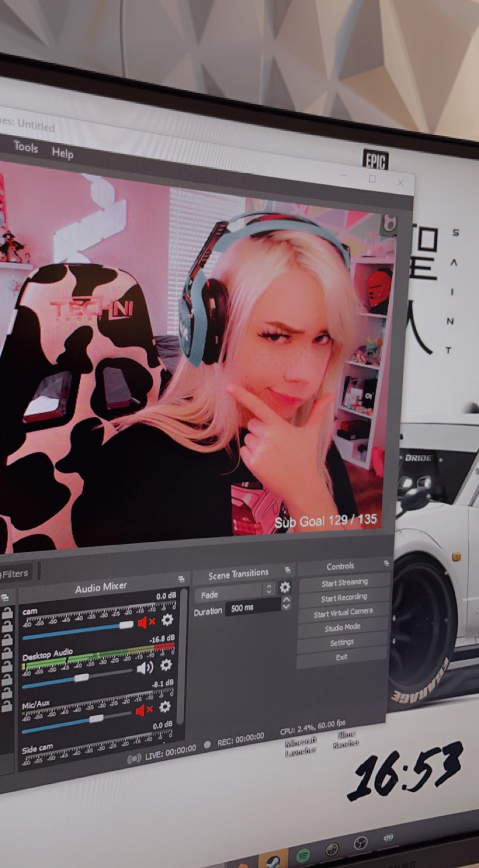
Task: Select Slime Rancher desktop shortcut
Action: click(x=346, y=739)
